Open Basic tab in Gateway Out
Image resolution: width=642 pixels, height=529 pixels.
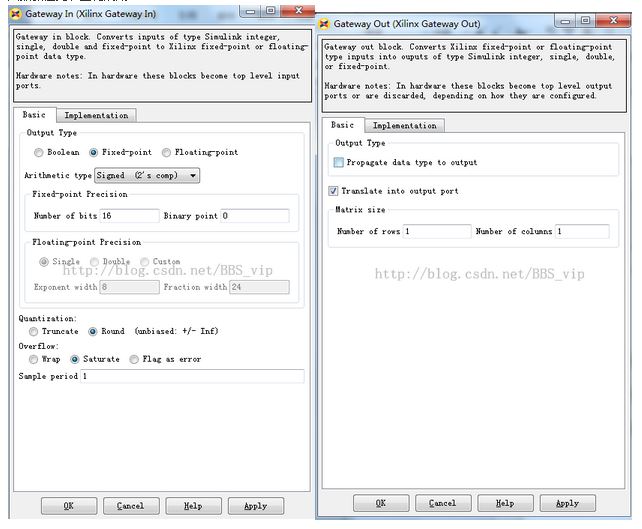(342, 125)
